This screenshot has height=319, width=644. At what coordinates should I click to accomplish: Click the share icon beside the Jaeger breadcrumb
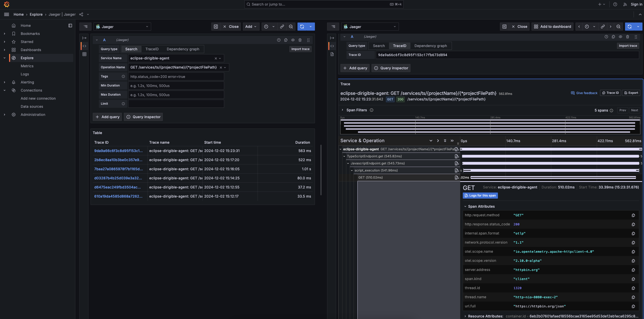tap(81, 14)
